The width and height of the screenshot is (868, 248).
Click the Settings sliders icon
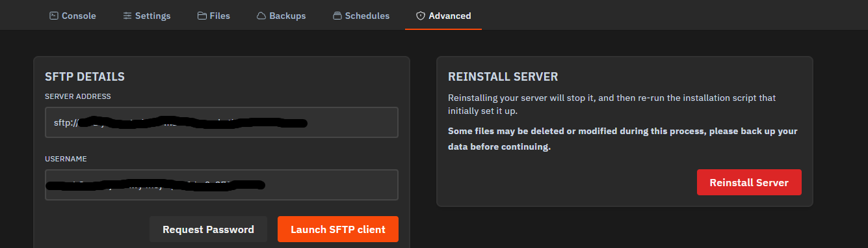tap(127, 16)
